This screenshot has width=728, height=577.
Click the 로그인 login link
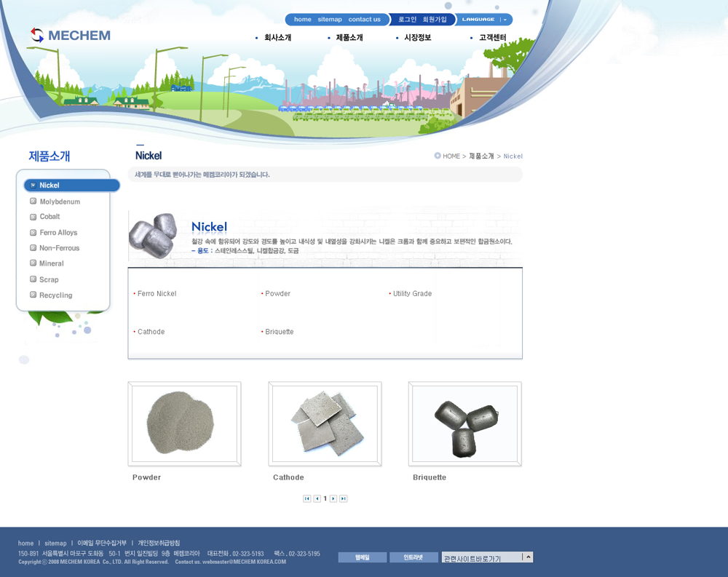pos(407,20)
